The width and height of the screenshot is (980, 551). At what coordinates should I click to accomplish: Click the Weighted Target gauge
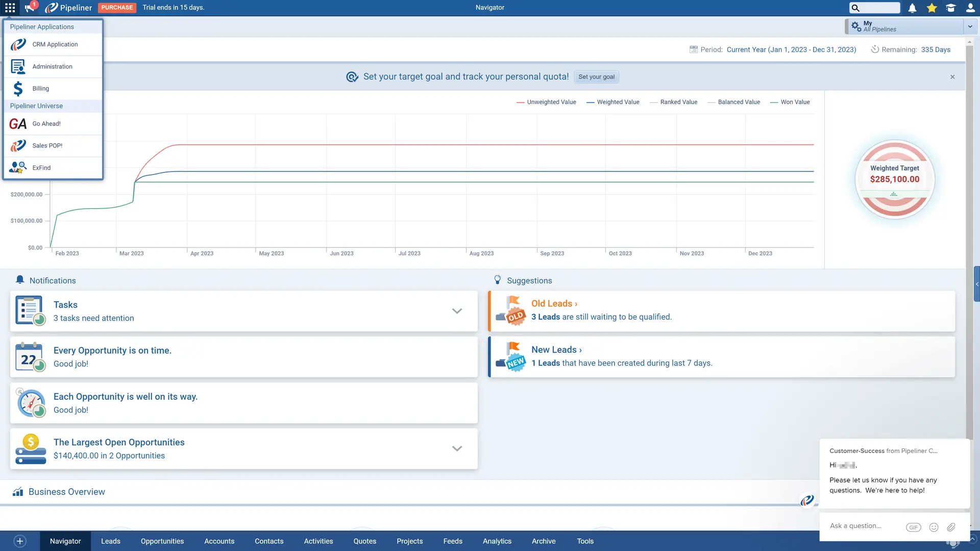click(x=895, y=179)
